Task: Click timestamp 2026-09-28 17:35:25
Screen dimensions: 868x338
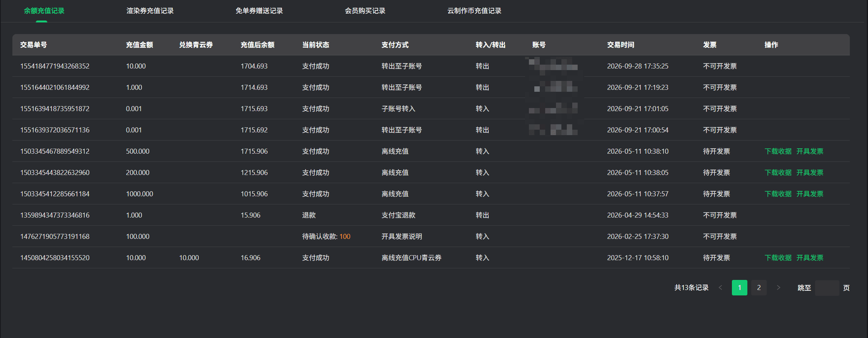Action: click(x=638, y=66)
